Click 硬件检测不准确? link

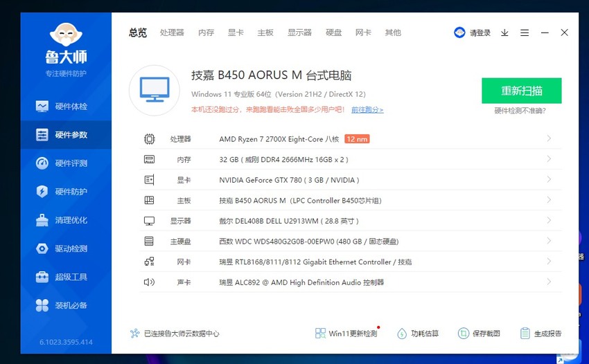[520, 111]
